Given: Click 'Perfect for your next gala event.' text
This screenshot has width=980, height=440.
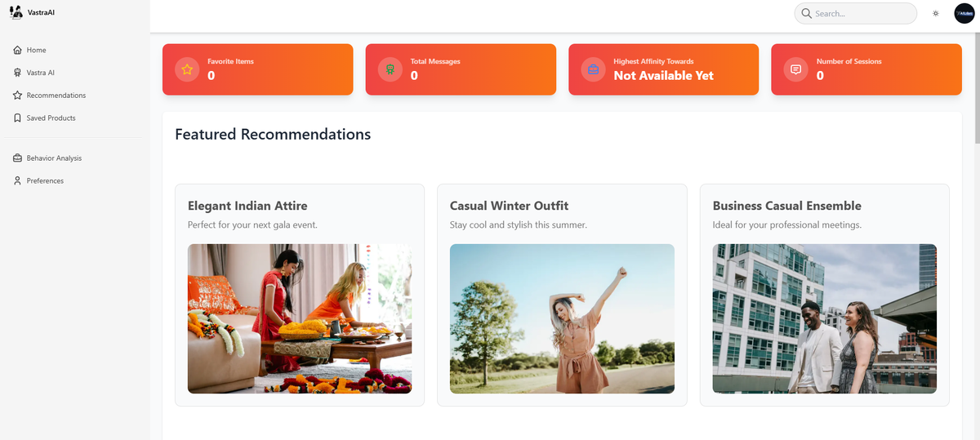Looking at the screenshot, I should [x=252, y=225].
